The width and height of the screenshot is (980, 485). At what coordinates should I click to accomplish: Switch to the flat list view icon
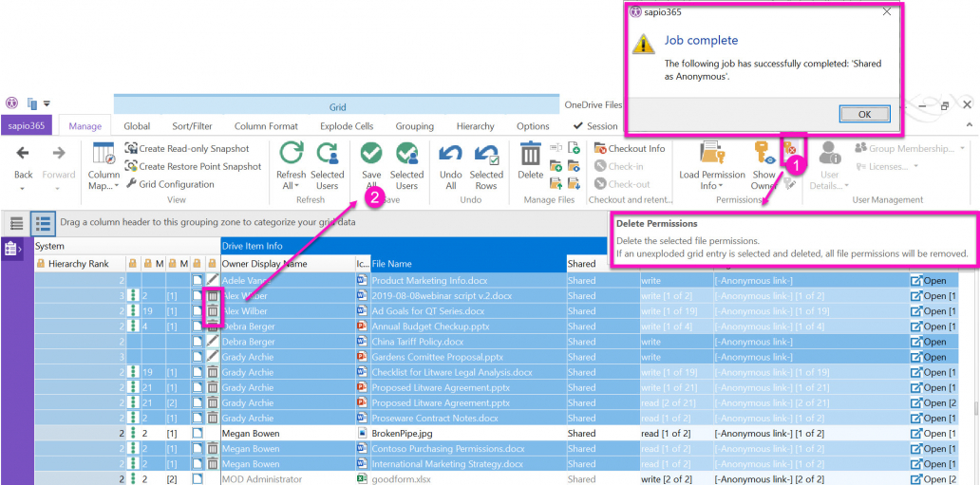tap(17, 223)
